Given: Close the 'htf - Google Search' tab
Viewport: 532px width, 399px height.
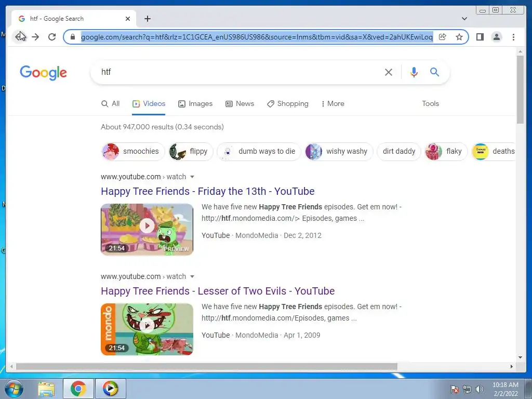Looking at the screenshot, I should pos(128,19).
